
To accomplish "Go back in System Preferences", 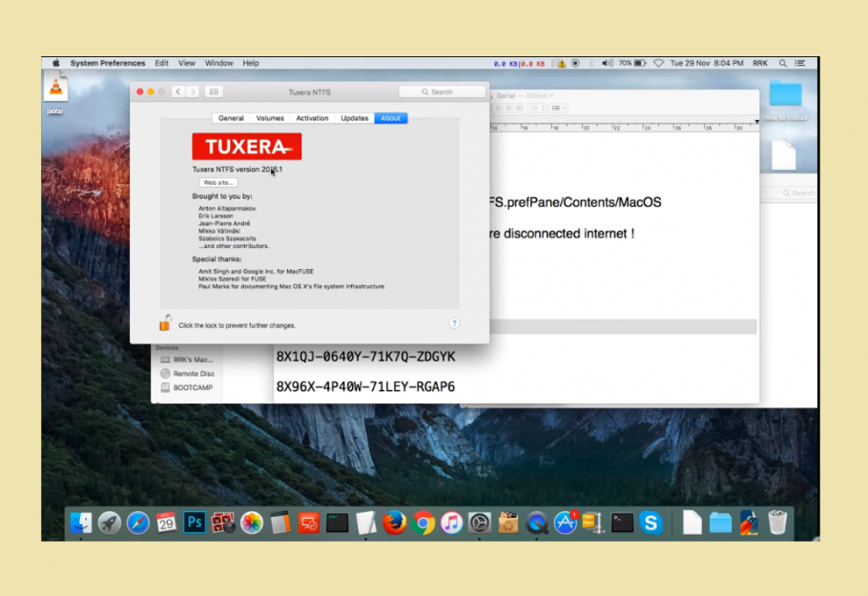I will pyautogui.click(x=177, y=92).
